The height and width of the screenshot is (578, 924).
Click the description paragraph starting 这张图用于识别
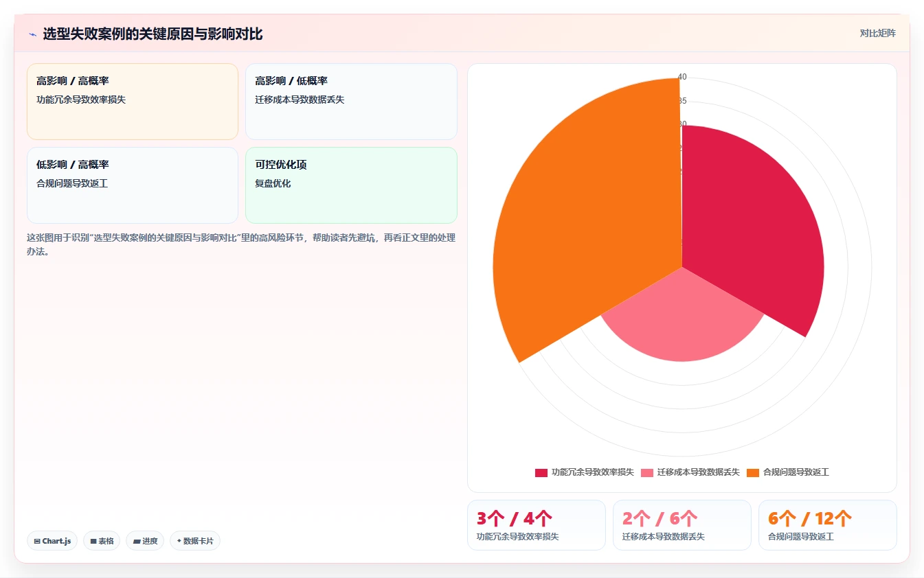(x=241, y=244)
